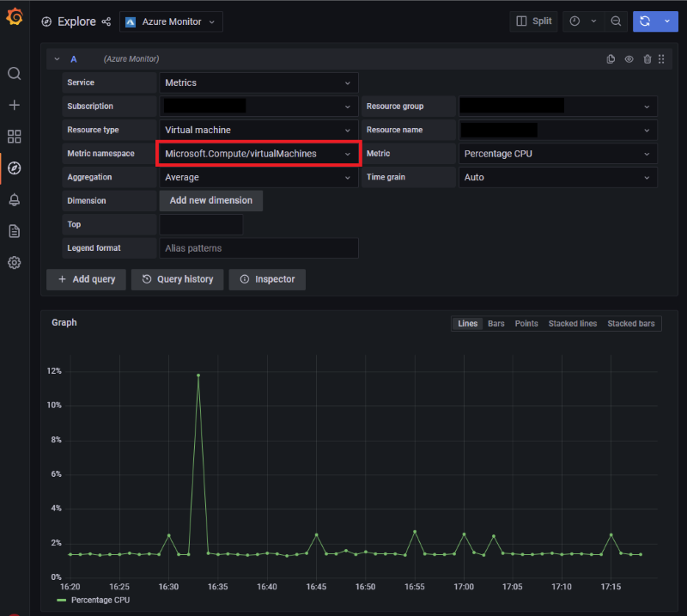Open the Resource type Virtual machine dropdown

259,131
